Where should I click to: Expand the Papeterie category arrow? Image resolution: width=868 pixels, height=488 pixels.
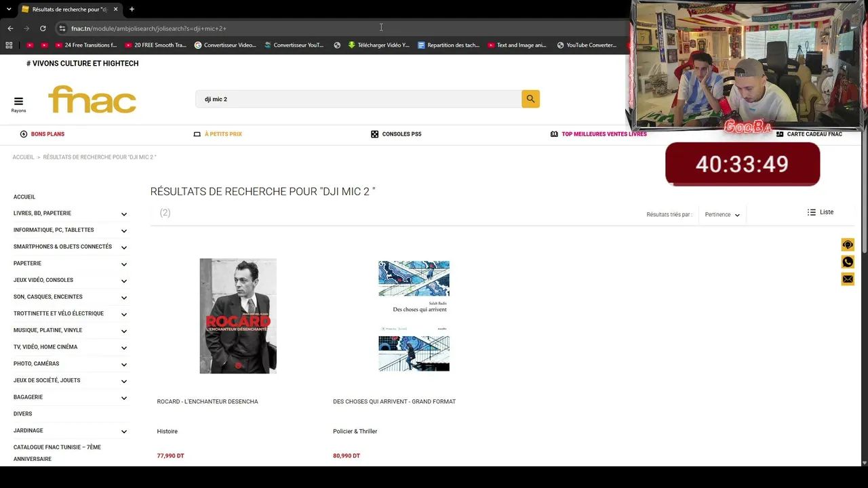(124, 264)
